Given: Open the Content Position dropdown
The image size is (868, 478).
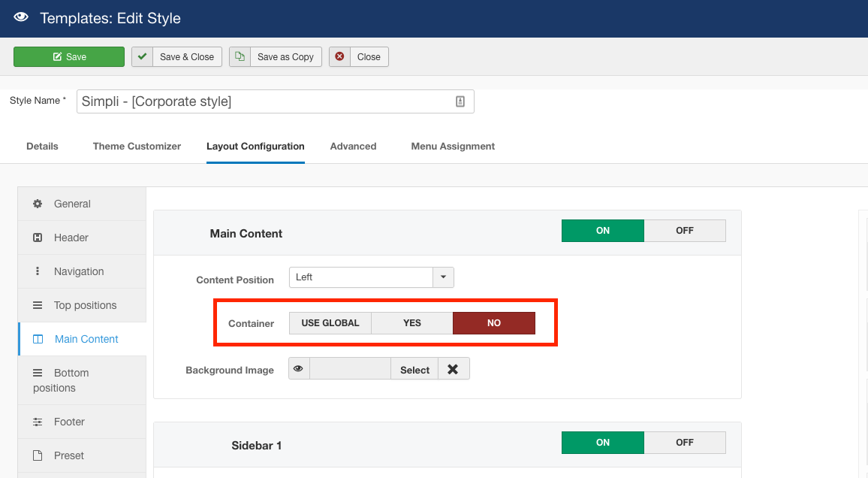Looking at the screenshot, I should (x=443, y=277).
